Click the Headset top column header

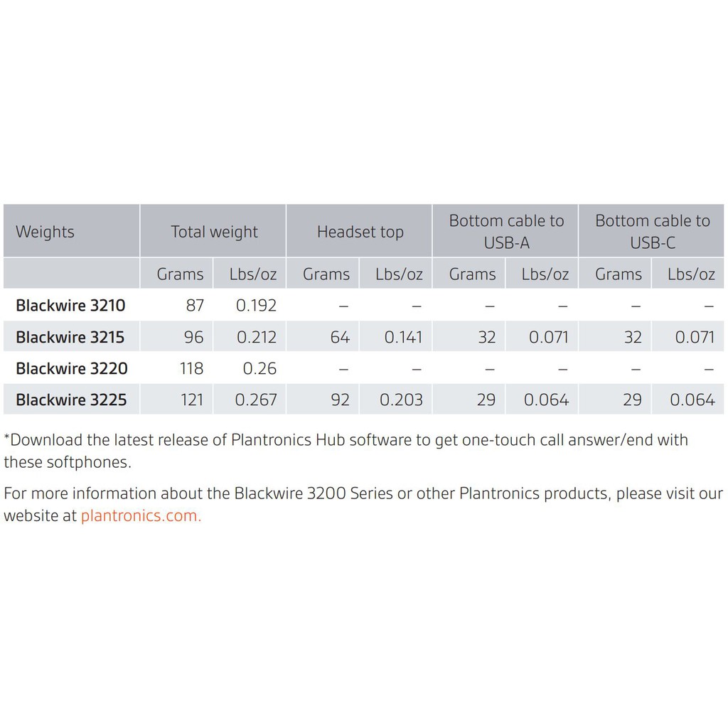click(360, 232)
